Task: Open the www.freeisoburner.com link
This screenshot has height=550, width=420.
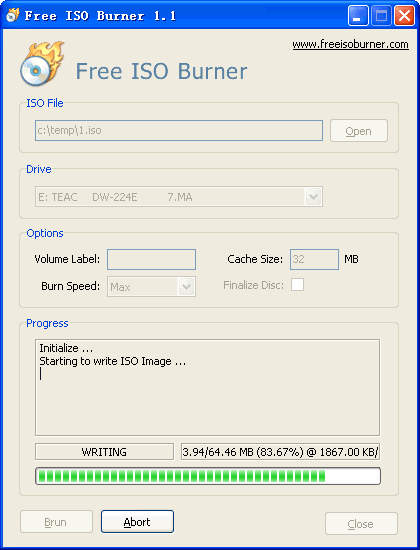Action: [350, 45]
